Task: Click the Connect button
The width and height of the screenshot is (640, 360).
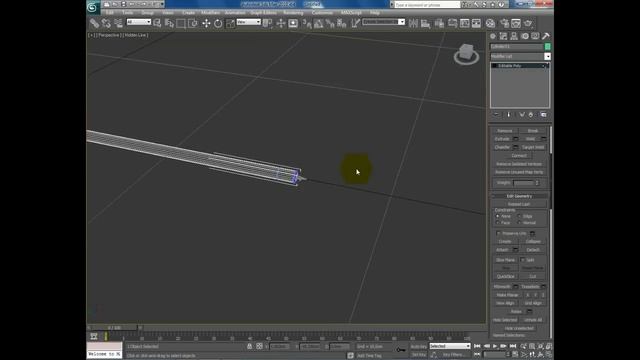Action: point(519,156)
